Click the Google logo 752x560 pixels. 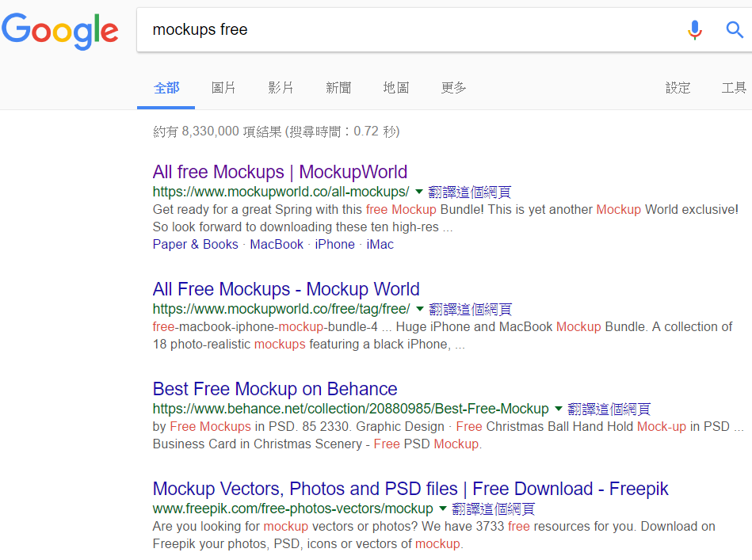point(60,31)
